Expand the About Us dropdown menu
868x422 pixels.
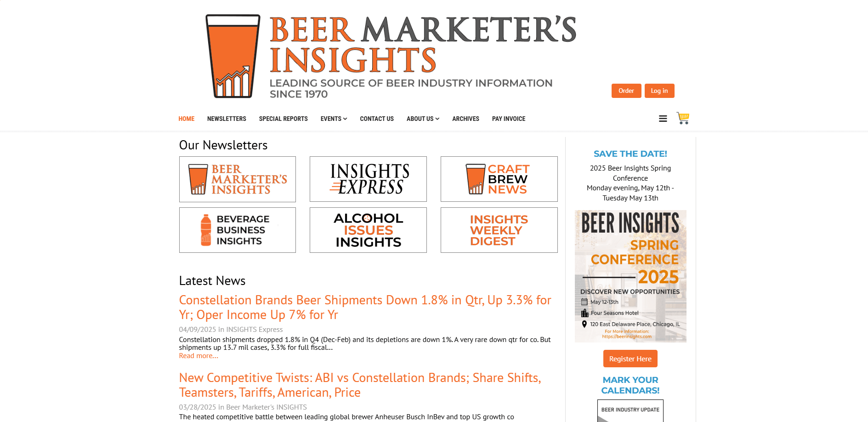click(423, 119)
